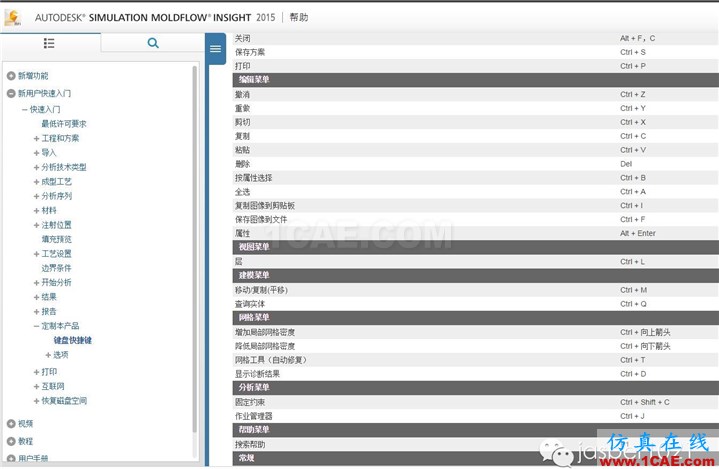Select the 关闭 row in table

[476, 39]
